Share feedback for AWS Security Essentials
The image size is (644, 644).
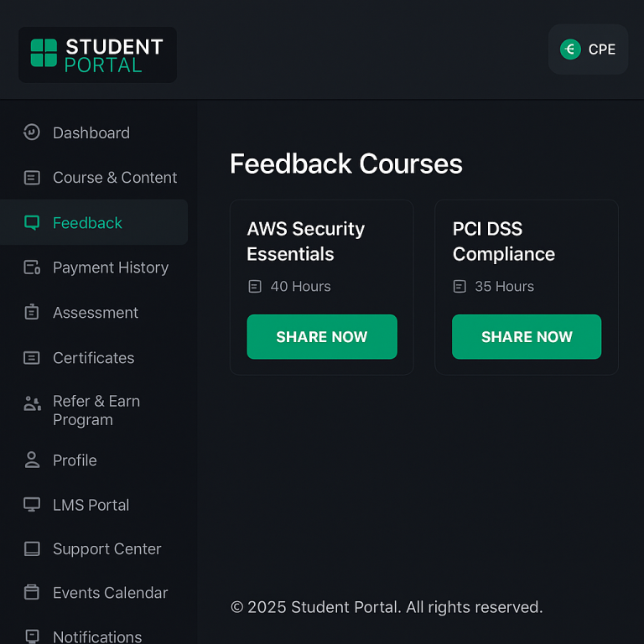[321, 337]
